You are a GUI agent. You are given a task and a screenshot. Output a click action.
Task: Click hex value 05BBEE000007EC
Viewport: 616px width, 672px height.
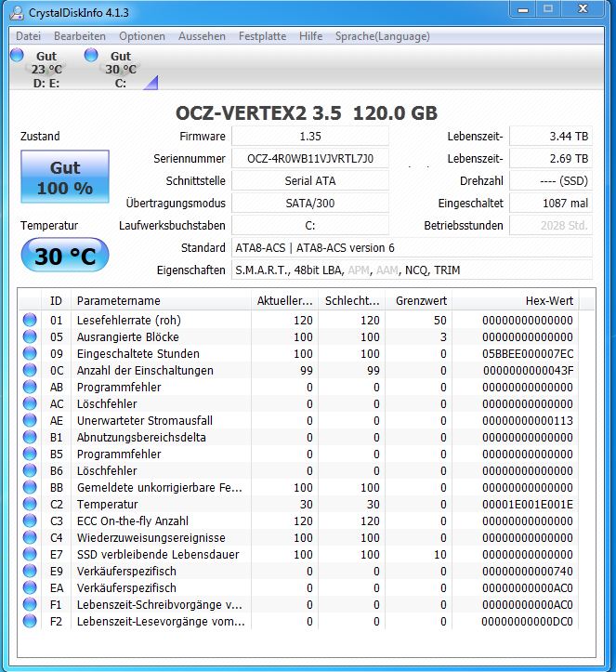(x=528, y=353)
